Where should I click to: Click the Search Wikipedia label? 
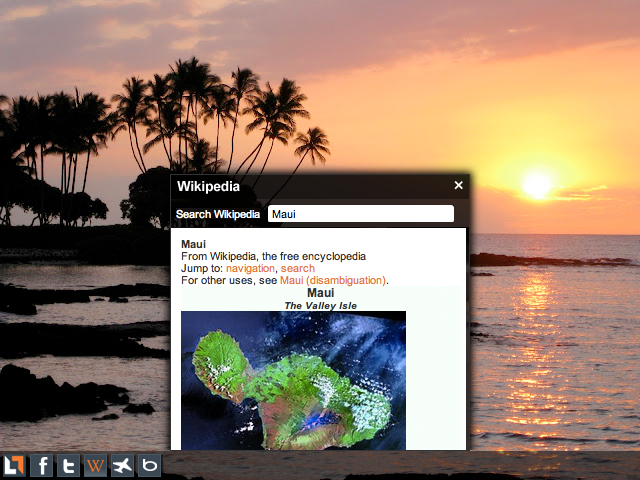(x=218, y=214)
